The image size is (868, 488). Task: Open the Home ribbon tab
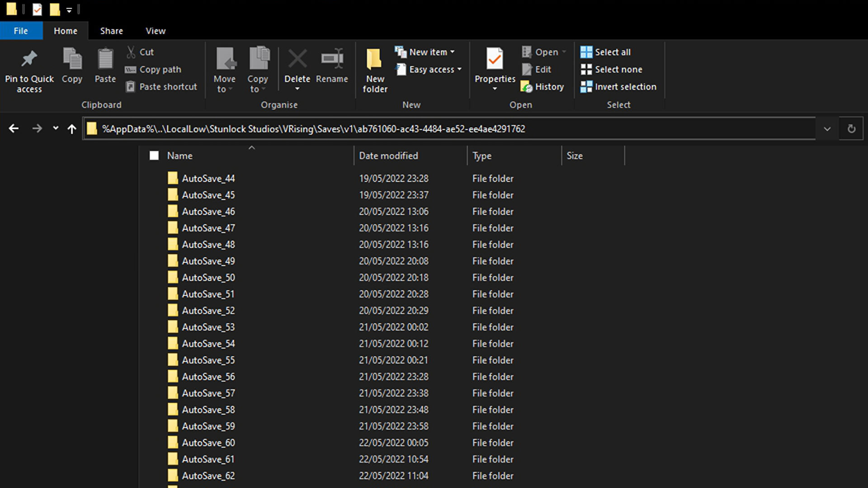pyautogui.click(x=66, y=31)
